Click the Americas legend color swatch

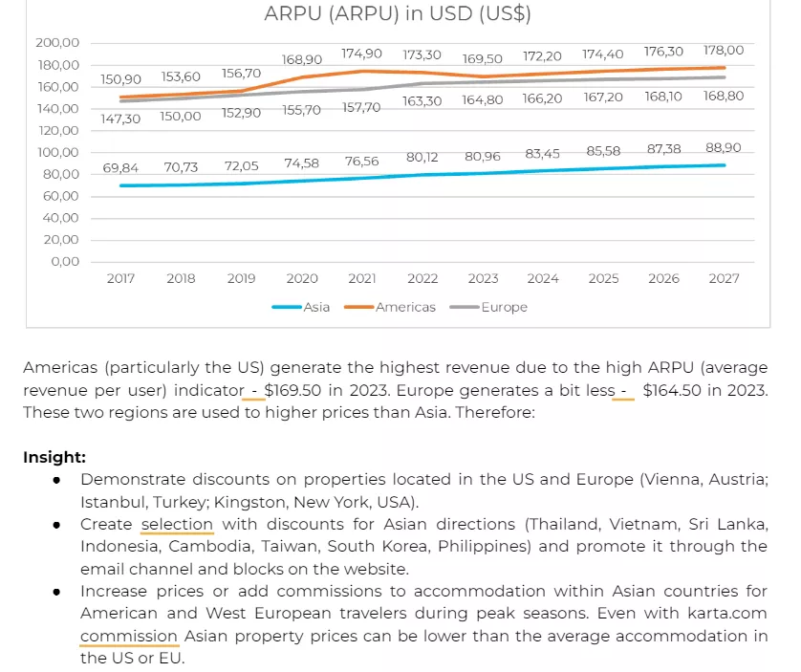359,307
